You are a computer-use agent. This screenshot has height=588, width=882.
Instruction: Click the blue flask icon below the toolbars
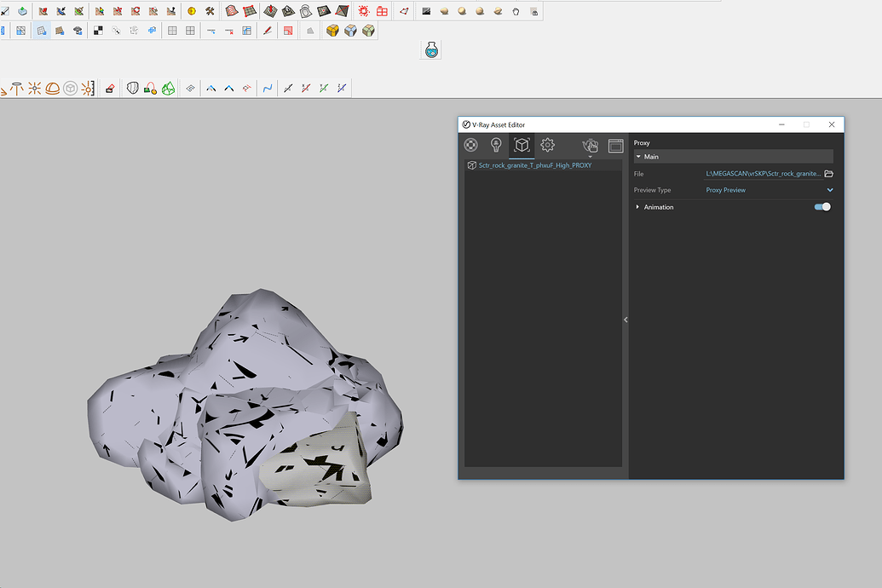point(431,49)
